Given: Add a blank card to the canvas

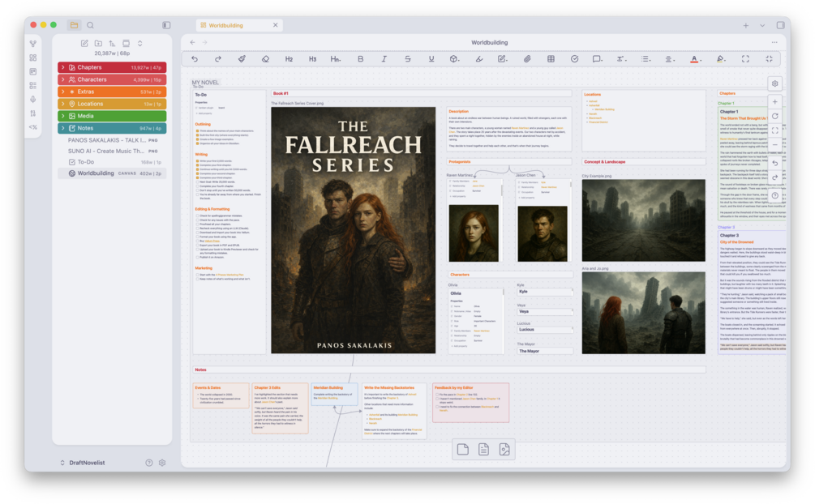Looking at the screenshot, I should click(x=462, y=450).
